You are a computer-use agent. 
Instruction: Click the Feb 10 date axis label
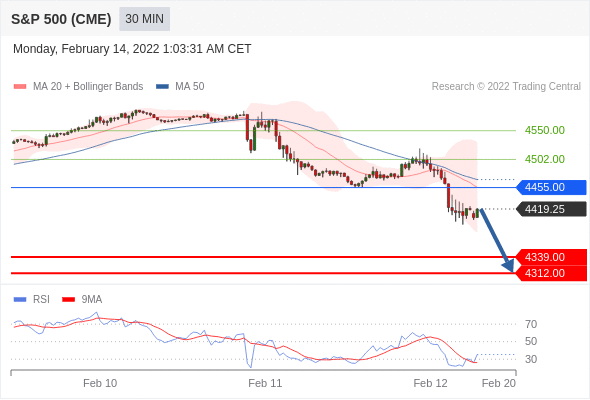click(x=100, y=383)
